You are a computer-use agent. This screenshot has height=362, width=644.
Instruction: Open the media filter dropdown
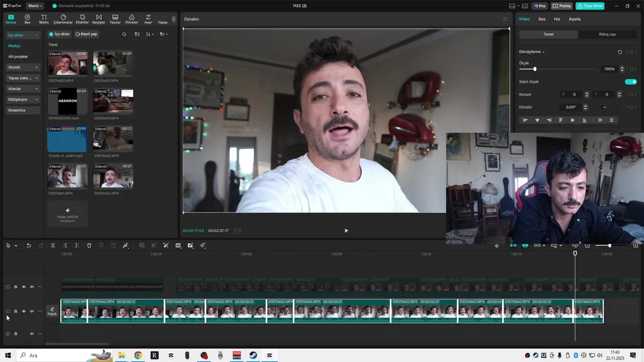[164, 34]
